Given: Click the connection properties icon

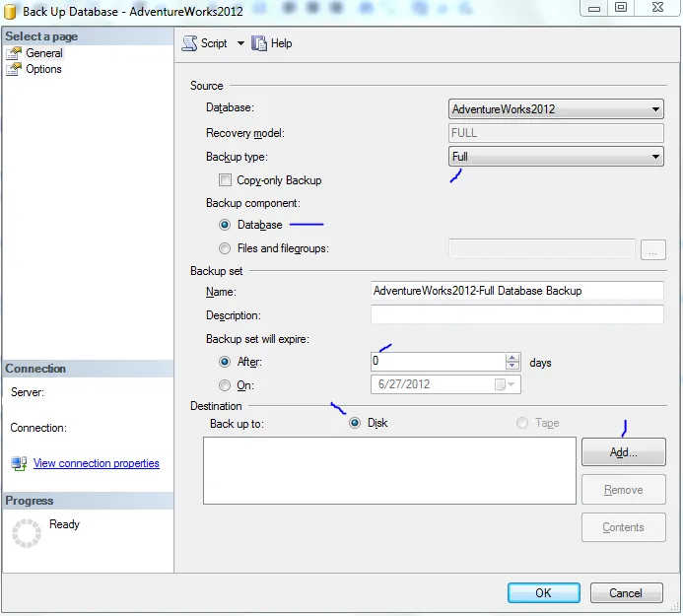Looking at the screenshot, I should point(19,463).
